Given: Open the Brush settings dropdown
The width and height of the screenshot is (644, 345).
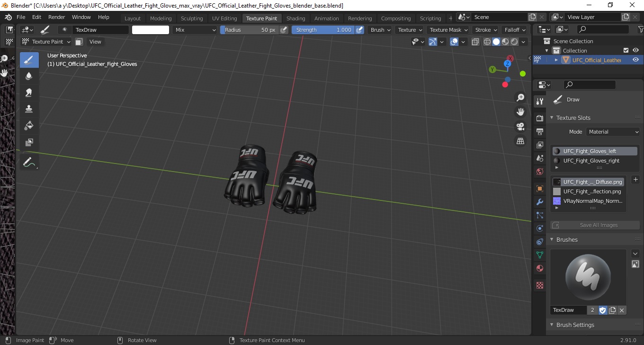Looking at the screenshot, I should (380, 30).
